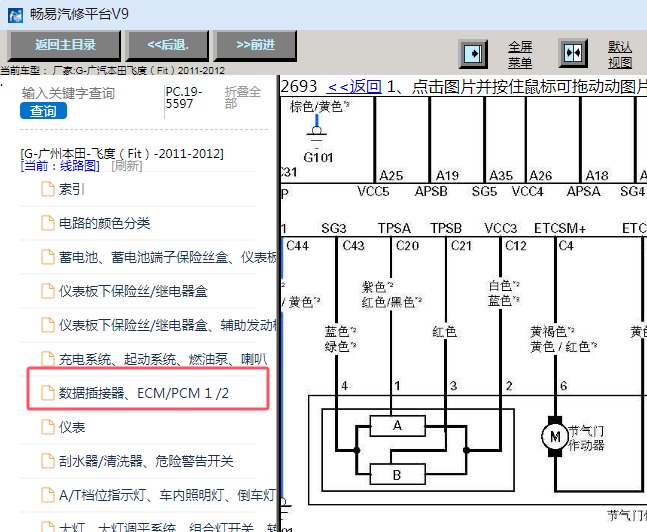Click the 棕色/黄色 wire color label
Image resolution: width=647 pixels, height=532 pixels.
pyautogui.click(x=319, y=106)
